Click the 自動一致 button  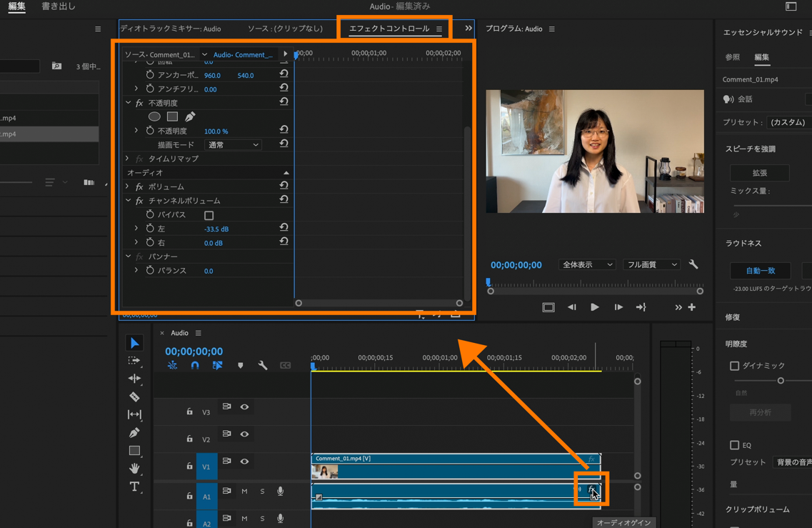(x=760, y=271)
